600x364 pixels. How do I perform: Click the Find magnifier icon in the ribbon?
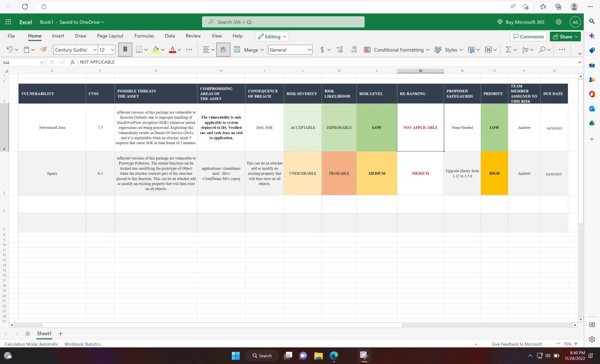click(x=541, y=49)
